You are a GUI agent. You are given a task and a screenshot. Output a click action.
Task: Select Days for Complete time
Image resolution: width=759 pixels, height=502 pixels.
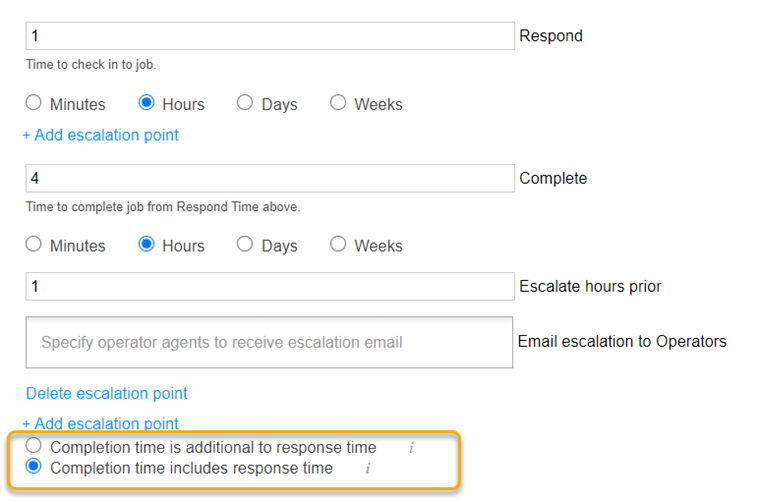pos(245,245)
